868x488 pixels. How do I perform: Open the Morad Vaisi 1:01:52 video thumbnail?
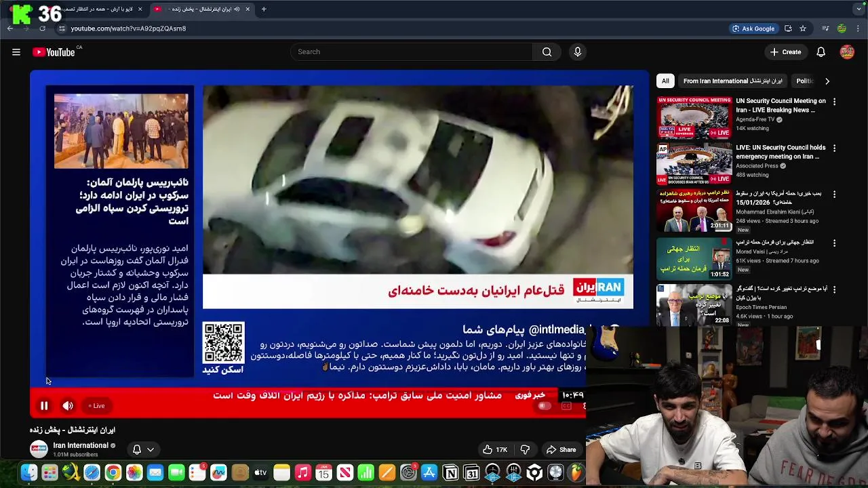click(694, 258)
